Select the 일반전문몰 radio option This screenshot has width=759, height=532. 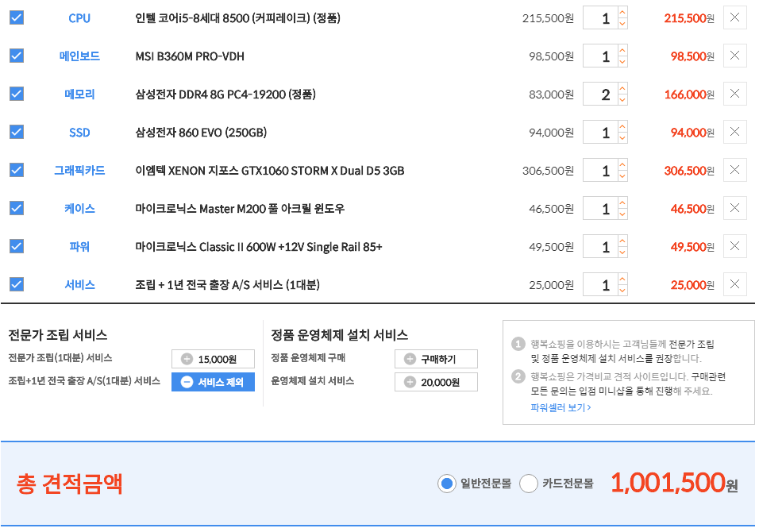pos(446,483)
